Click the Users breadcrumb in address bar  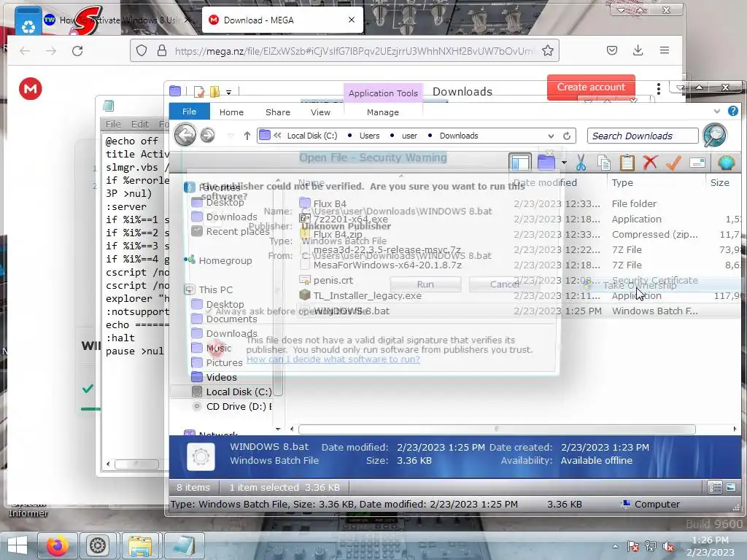pyautogui.click(x=369, y=136)
